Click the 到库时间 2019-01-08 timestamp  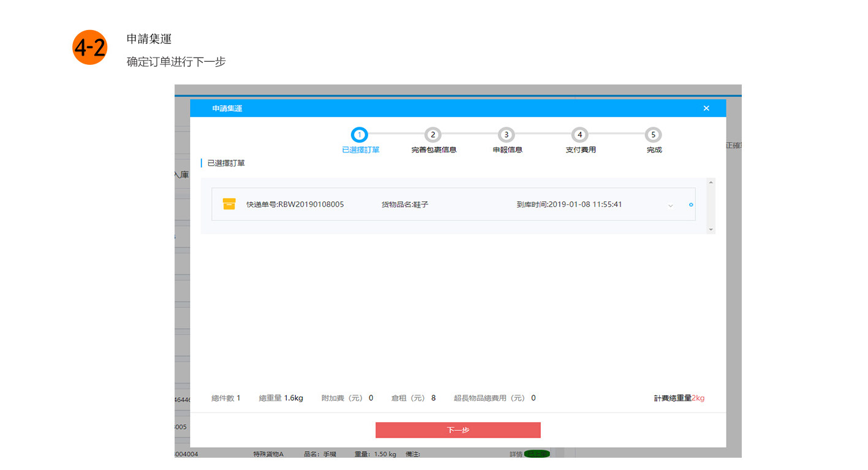569,204
